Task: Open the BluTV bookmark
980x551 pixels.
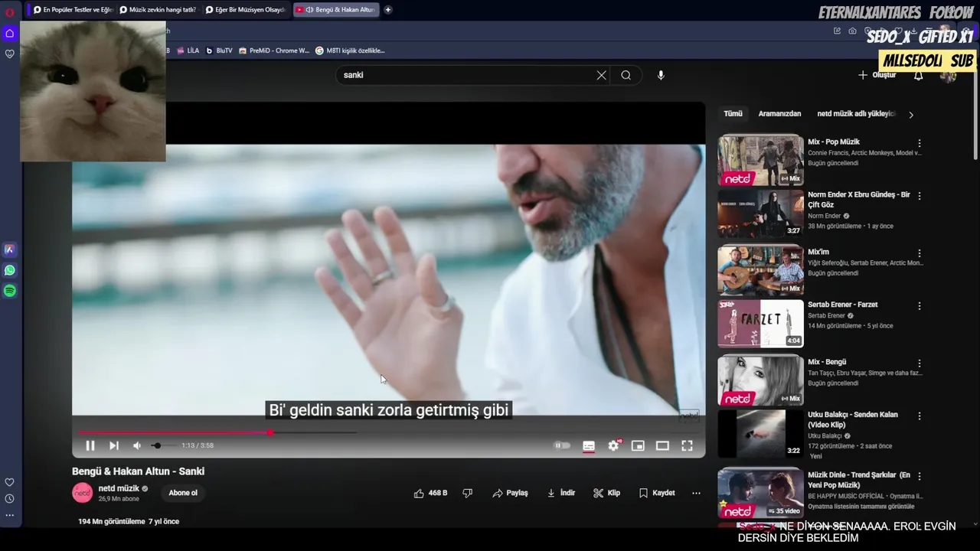Action: coord(219,51)
